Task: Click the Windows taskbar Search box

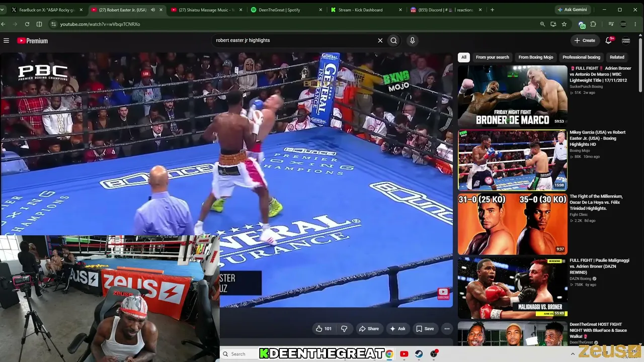Action: pyautogui.click(x=239, y=354)
